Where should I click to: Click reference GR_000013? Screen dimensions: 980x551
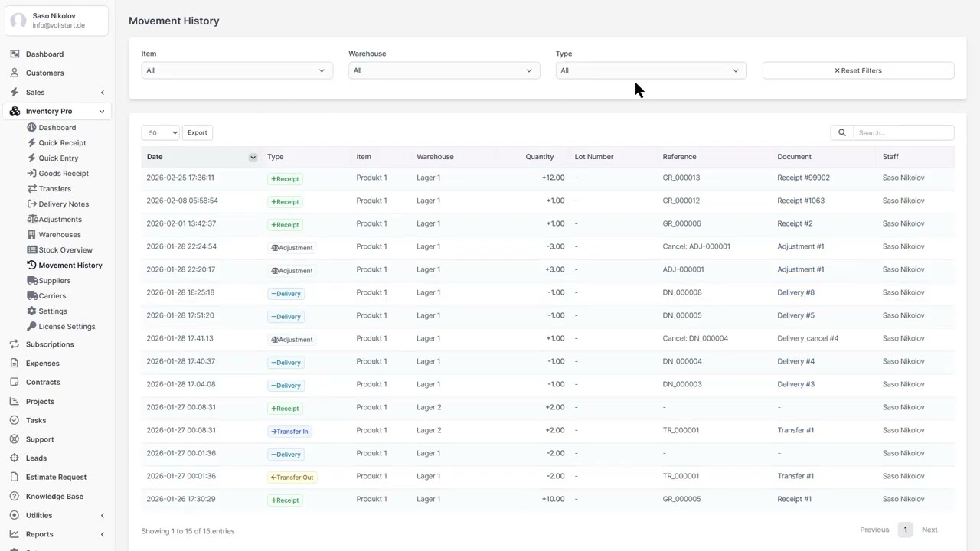(x=681, y=178)
